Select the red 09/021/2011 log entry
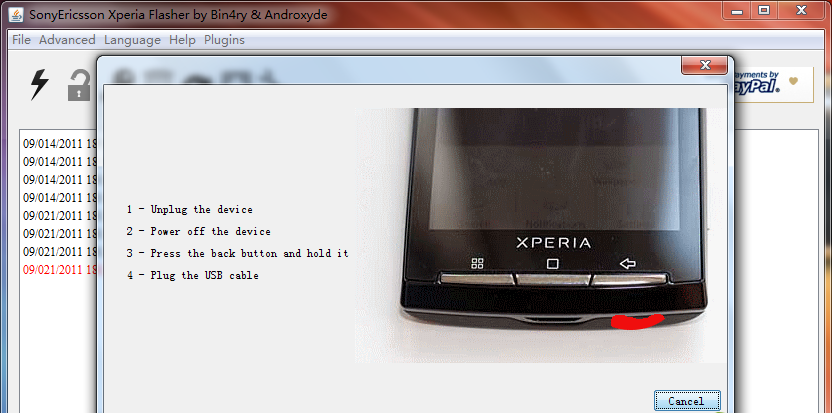The width and height of the screenshot is (832, 413). [60, 270]
